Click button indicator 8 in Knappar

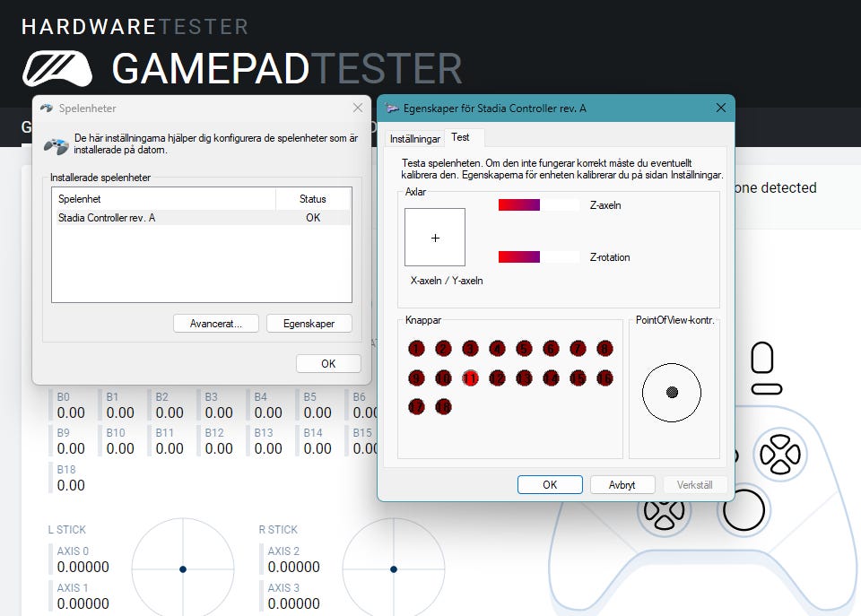pyautogui.click(x=604, y=349)
